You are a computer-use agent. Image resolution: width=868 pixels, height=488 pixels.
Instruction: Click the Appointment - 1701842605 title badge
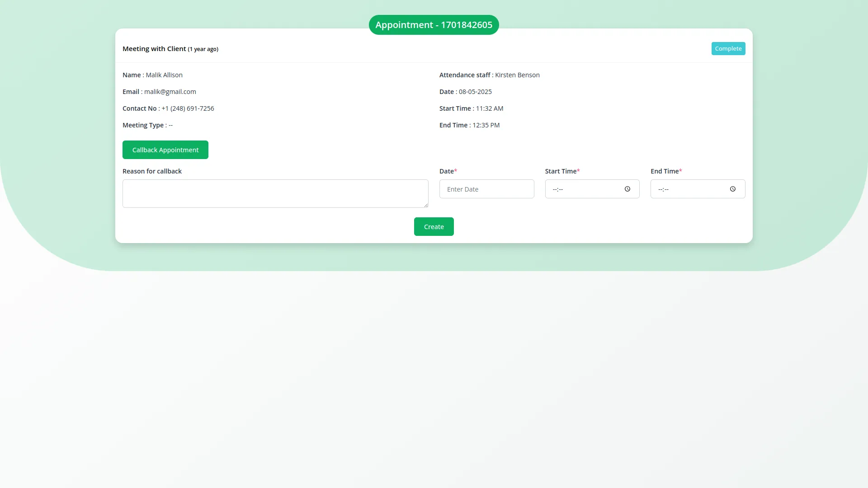[434, 25]
